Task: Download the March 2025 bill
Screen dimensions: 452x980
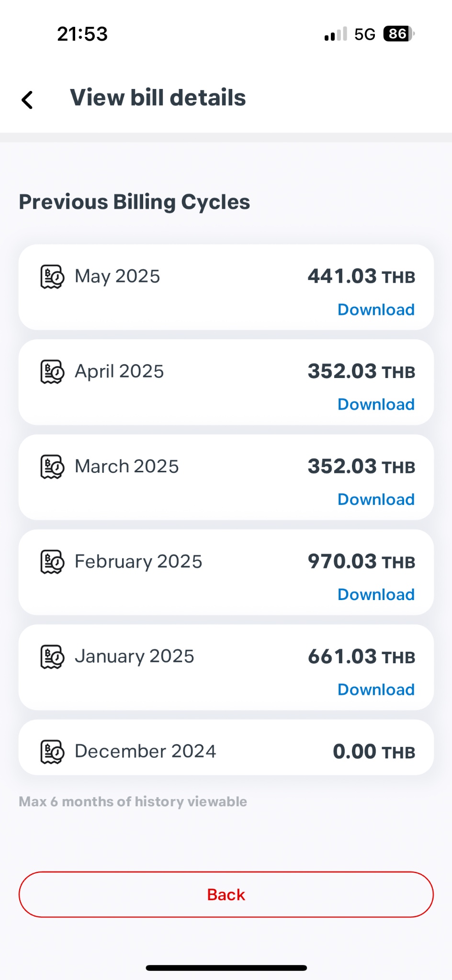Action: (x=376, y=500)
